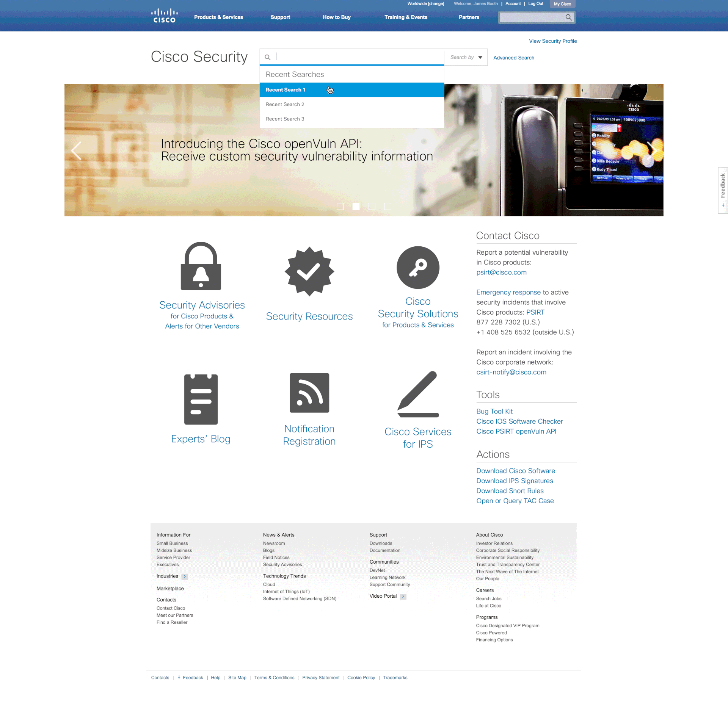Open the Emergency response link
The height and width of the screenshot is (711, 728).
point(508,292)
